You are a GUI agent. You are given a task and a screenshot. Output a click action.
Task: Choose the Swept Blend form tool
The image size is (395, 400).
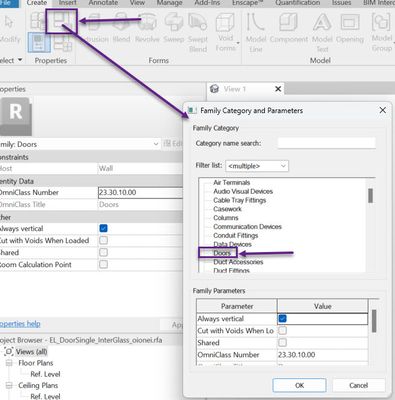[198, 32]
